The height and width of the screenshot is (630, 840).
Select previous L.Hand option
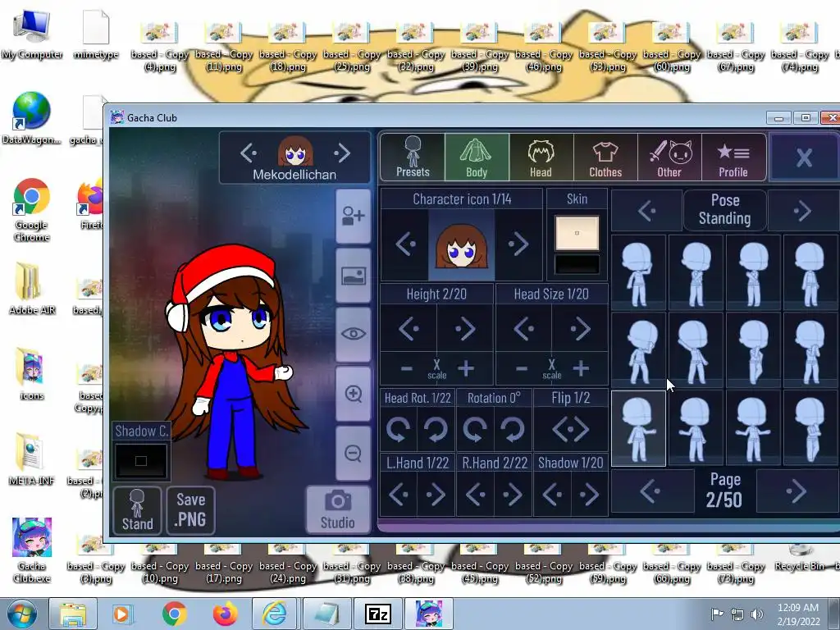pyautogui.click(x=399, y=495)
